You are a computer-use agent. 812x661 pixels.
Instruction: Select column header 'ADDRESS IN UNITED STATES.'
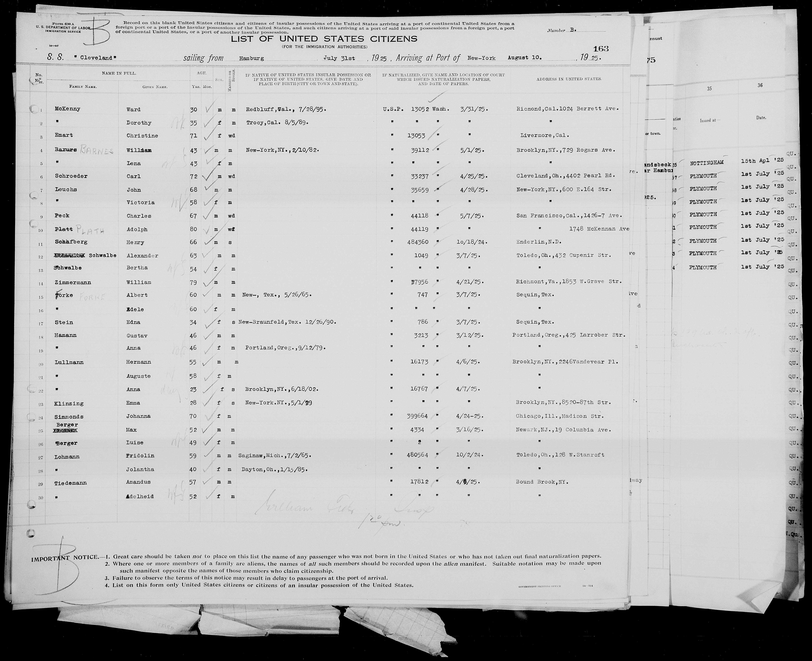click(x=569, y=79)
